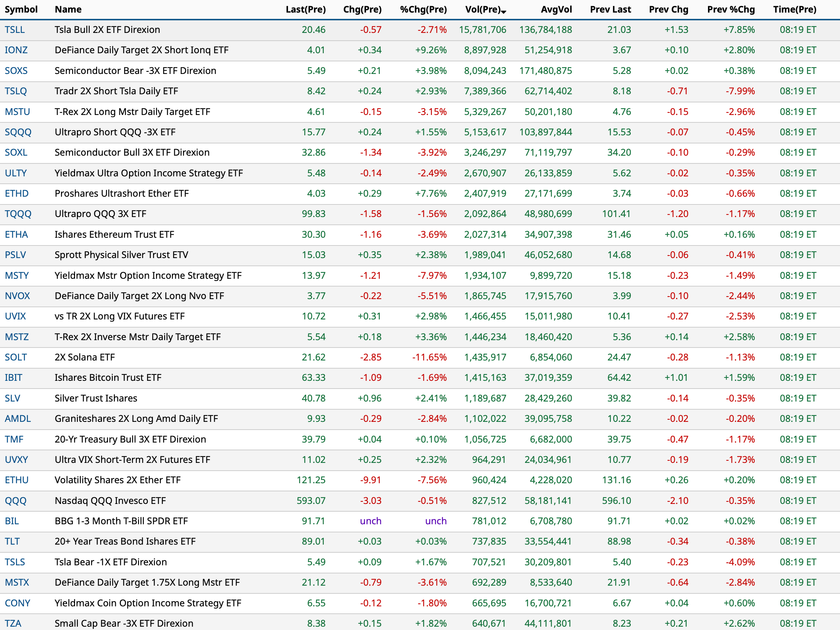Open the SQQQ ticker link
This screenshot has width=840, height=630.
(18, 132)
